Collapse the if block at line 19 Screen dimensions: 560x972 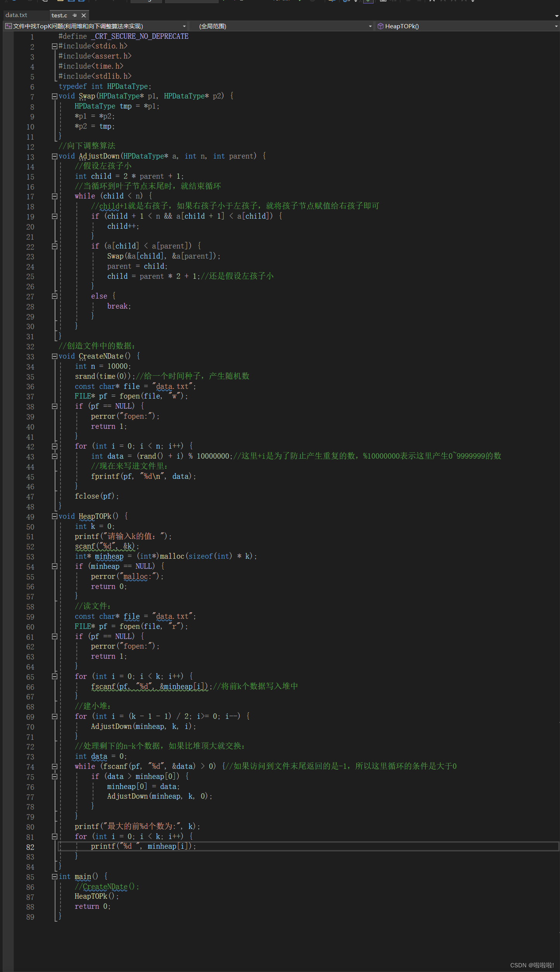(x=55, y=216)
